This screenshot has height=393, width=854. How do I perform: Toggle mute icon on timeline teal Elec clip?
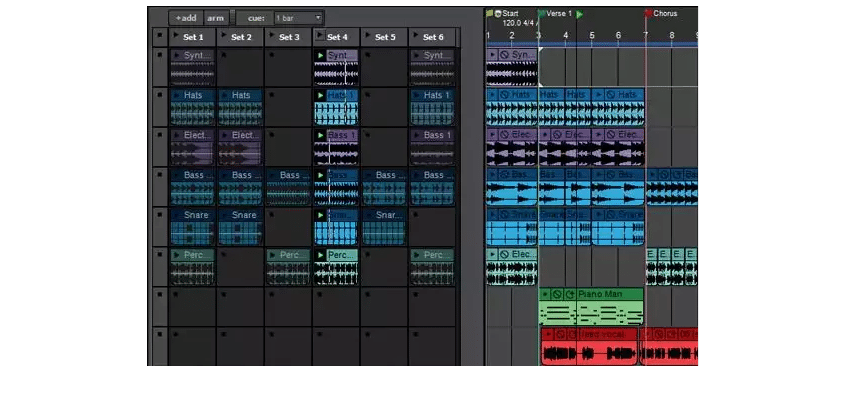click(504, 254)
